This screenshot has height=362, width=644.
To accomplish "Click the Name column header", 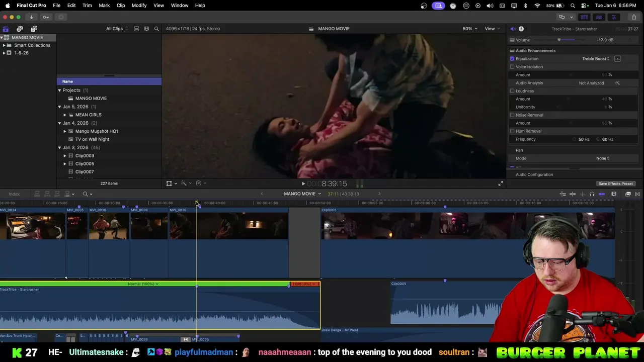I will pyautogui.click(x=109, y=81).
